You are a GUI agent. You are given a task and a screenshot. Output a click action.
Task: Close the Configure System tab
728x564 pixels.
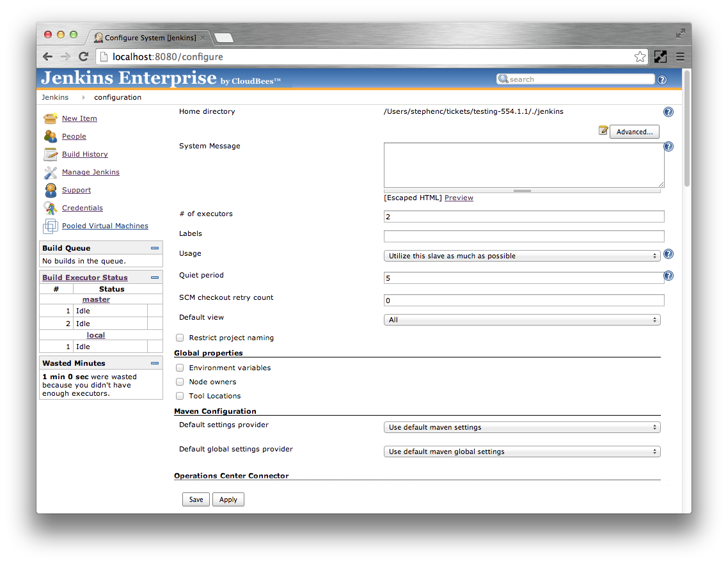point(202,38)
